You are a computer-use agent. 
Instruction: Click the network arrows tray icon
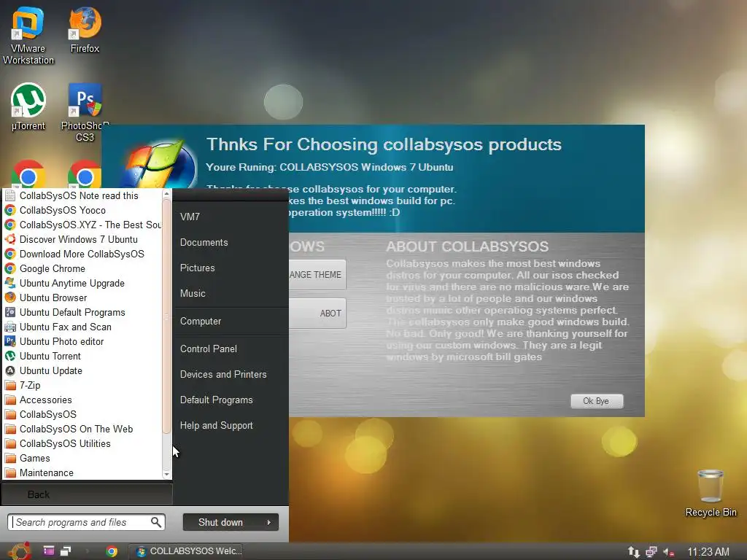(633, 552)
